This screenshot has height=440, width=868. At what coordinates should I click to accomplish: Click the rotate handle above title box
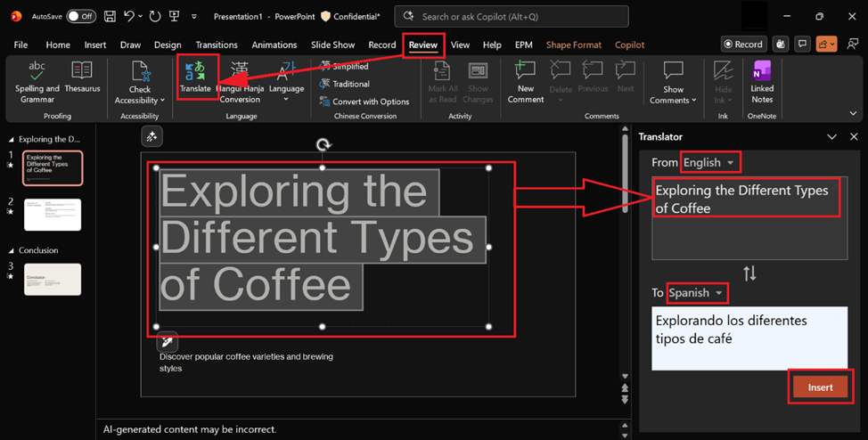pyautogui.click(x=323, y=145)
